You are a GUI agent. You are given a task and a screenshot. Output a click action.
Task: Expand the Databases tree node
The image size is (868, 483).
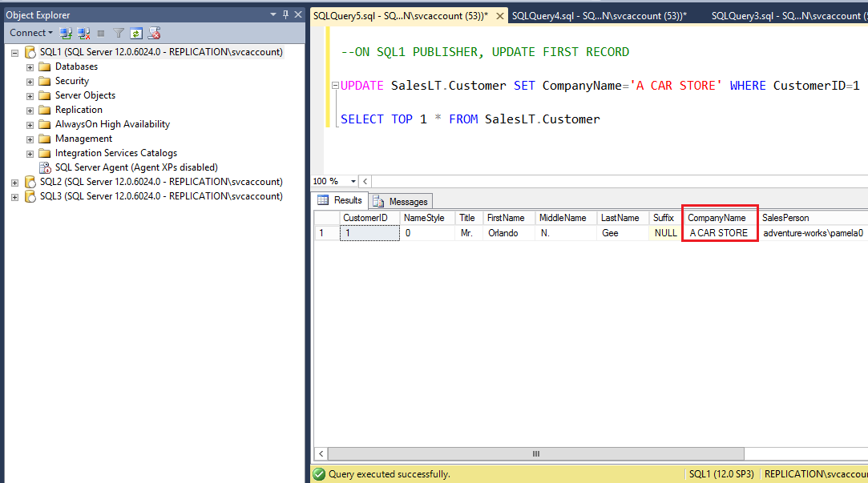(30, 66)
